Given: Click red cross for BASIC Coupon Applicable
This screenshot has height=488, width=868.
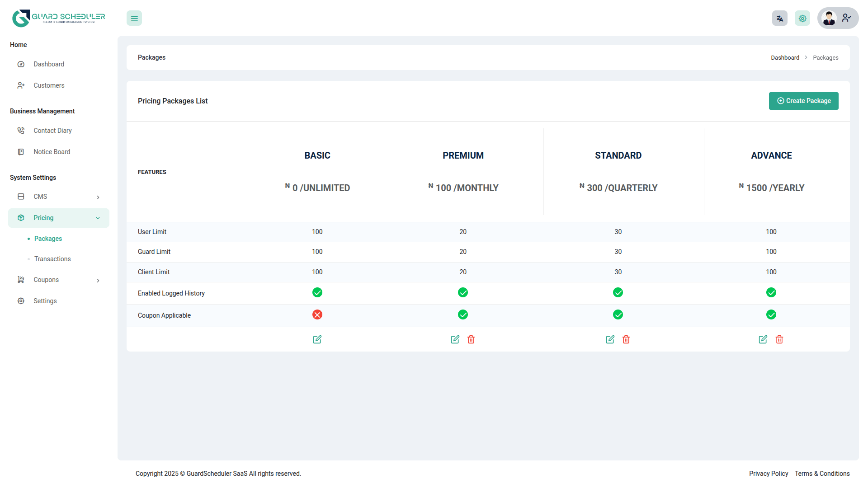Looking at the screenshot, I should coord(317,315).
